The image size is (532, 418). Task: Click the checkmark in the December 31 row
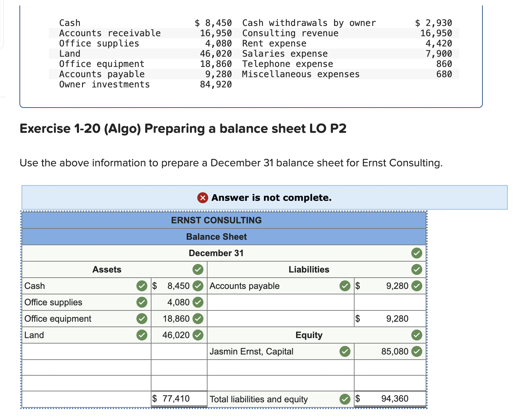point(416,253)
